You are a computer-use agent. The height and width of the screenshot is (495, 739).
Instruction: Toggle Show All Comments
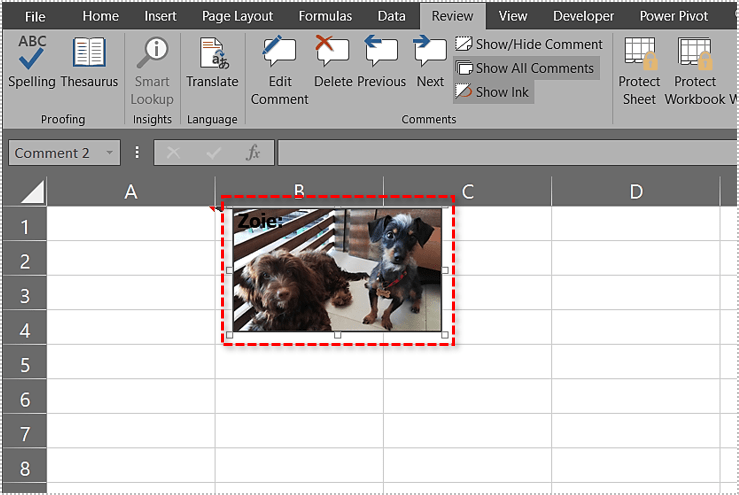click(x=526, y=68)
